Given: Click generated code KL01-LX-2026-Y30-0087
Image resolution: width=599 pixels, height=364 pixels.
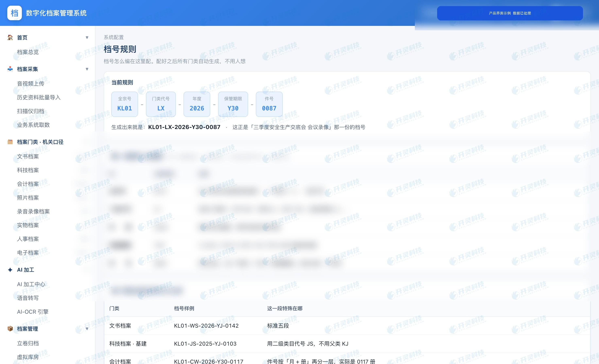Looking at the screenshot, I should pyautogui.click(x=184, y=127).
